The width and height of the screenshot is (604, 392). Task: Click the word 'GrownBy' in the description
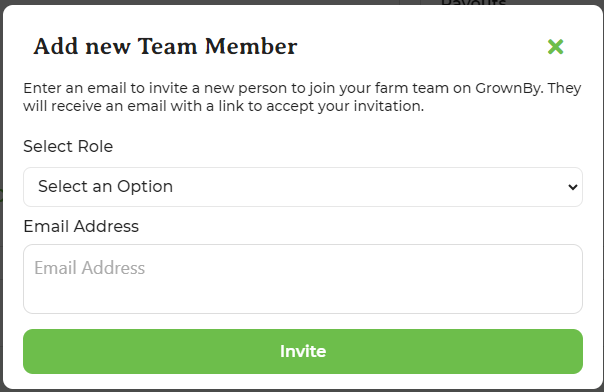509,89
